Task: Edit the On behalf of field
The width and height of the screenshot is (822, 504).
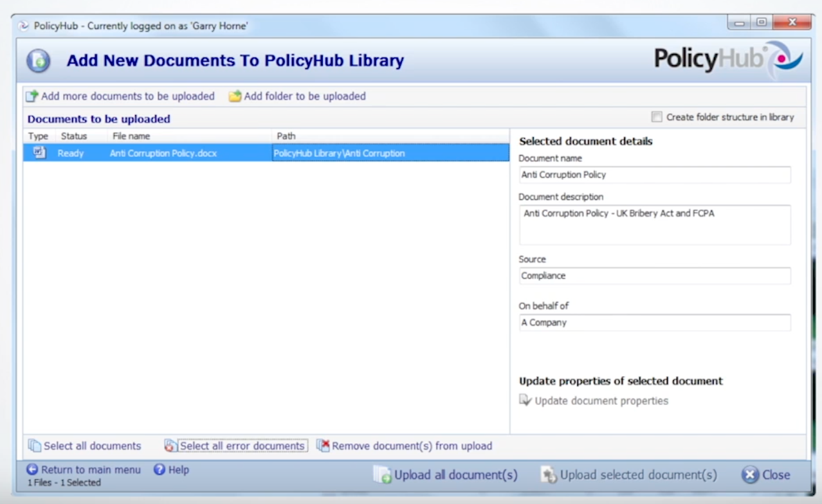Action: [654, 322]
